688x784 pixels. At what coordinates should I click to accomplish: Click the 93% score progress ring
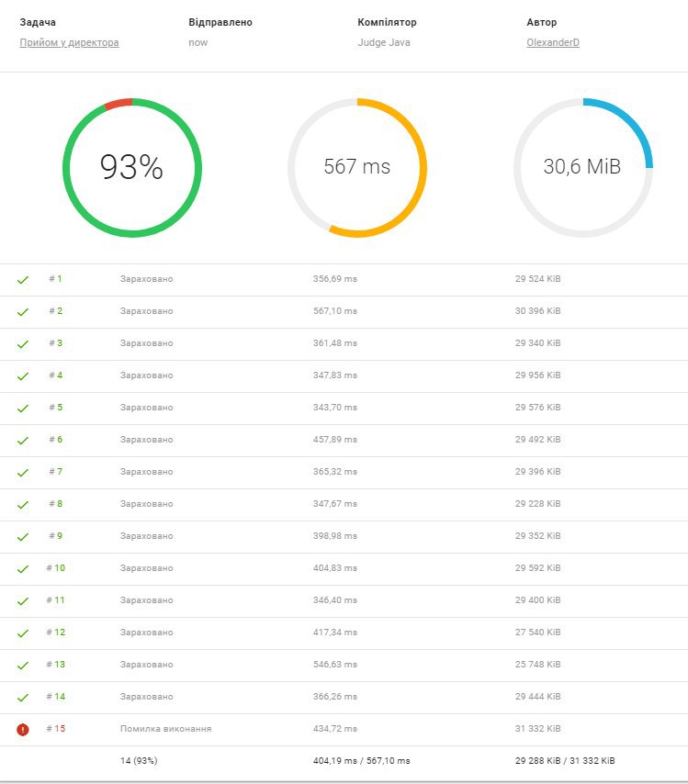132,167
